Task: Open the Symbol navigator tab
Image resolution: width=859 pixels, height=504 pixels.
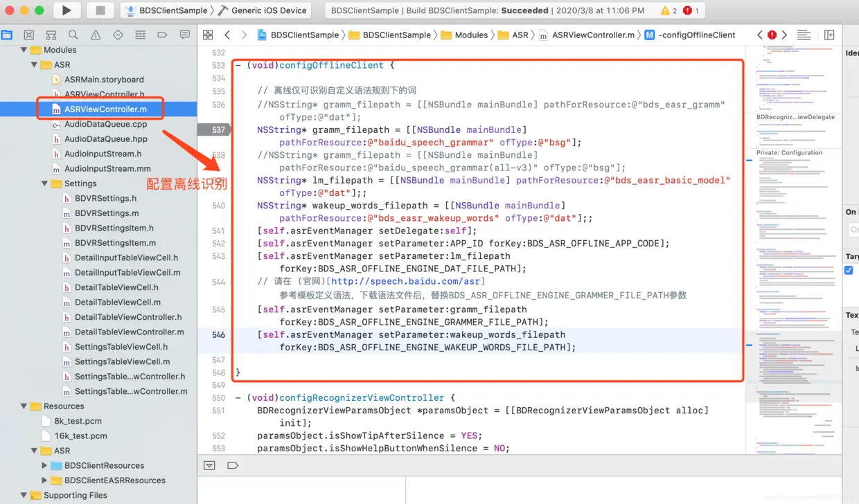Action: 51,35
